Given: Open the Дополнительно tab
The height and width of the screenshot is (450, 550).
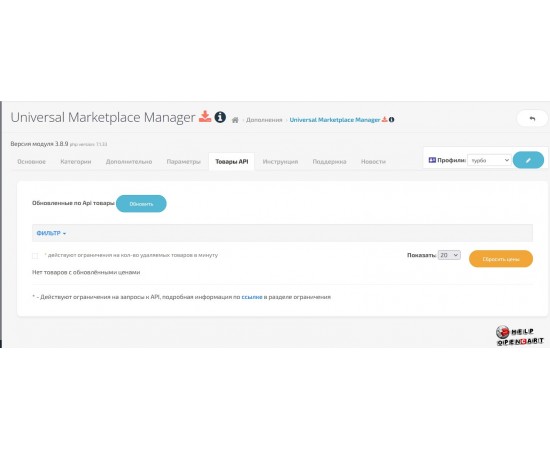Looking at the screenshot, I should click(129, 162).
